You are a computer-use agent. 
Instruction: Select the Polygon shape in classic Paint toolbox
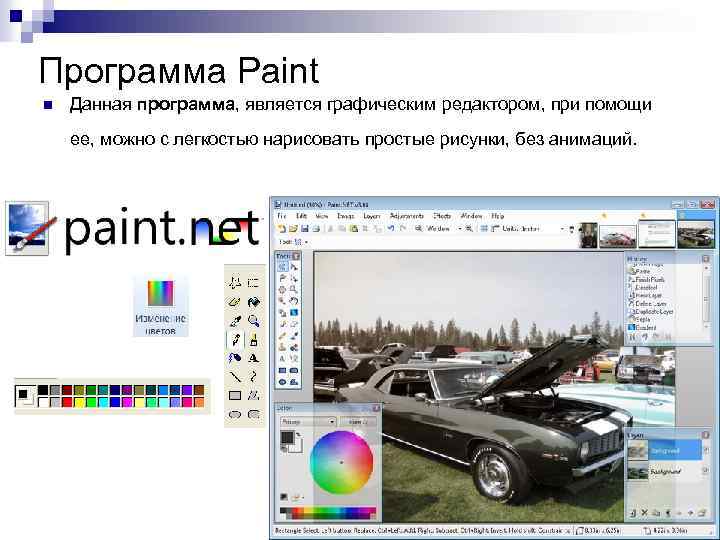[x=253, y=395]
